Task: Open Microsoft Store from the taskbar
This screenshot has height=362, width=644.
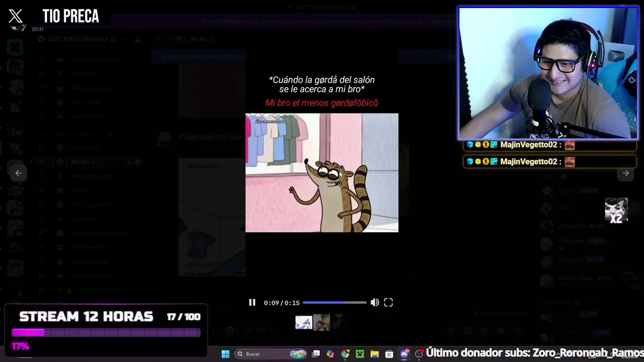Action: click(389, 354)
